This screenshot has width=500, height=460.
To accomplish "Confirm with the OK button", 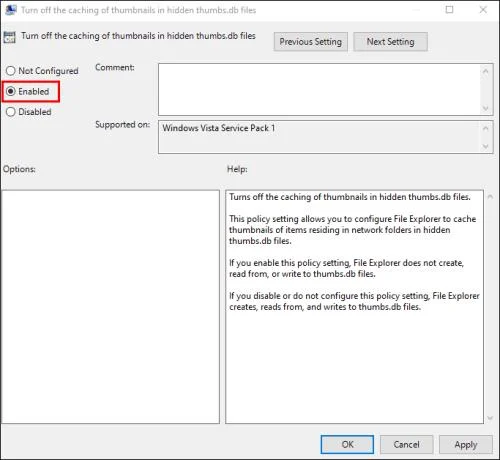I will pyautogui.click(x=347, y=444).
